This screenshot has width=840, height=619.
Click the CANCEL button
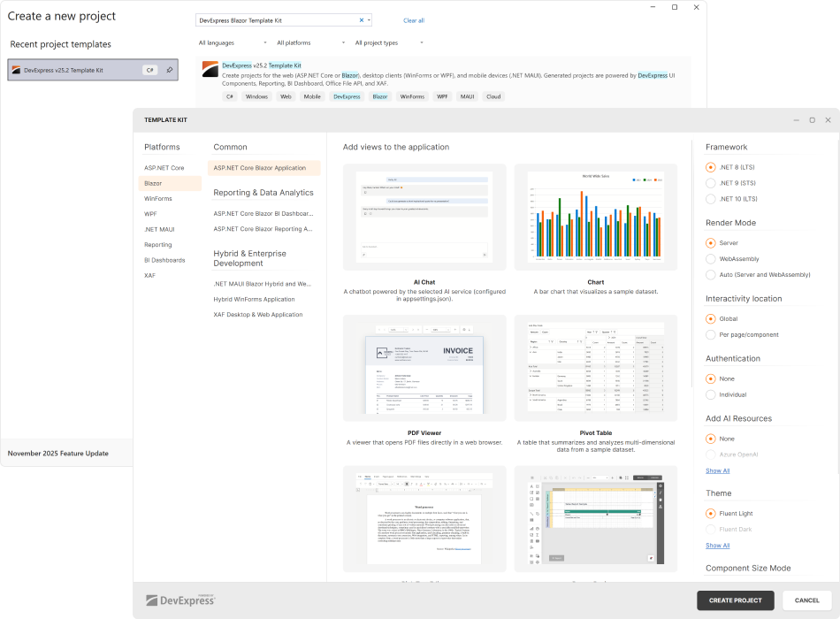tap(806, 600)
